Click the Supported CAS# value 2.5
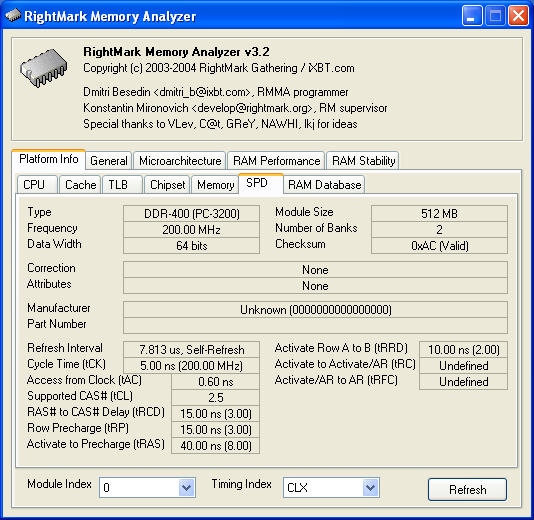Image resolution: width=534 pixels, height=520 pixels. [216, 397]
